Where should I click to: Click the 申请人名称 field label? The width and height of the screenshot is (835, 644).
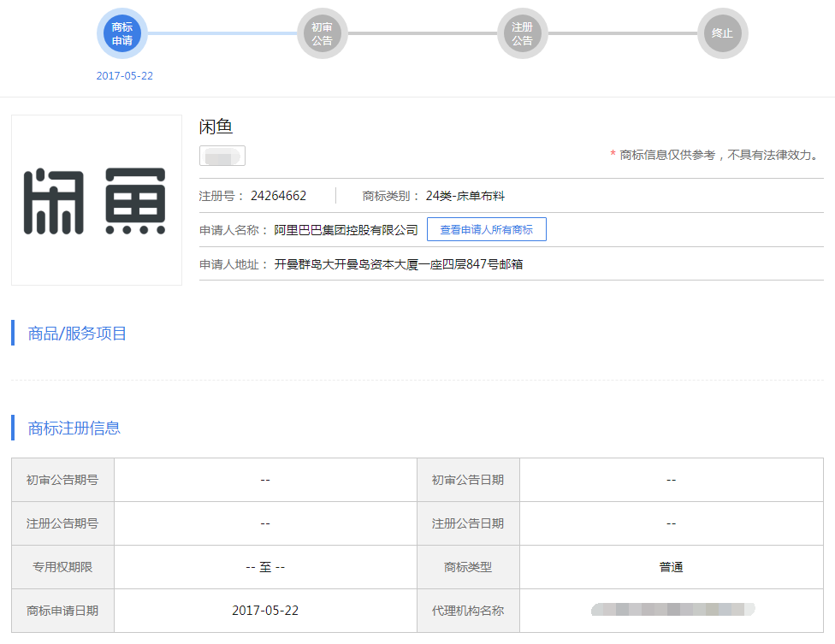tap(234, 230)
